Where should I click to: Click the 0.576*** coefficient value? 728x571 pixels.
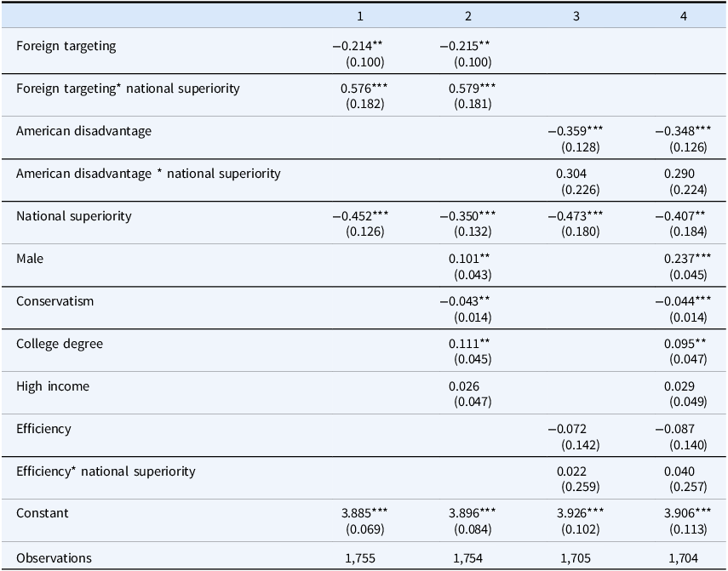point(364,89)
